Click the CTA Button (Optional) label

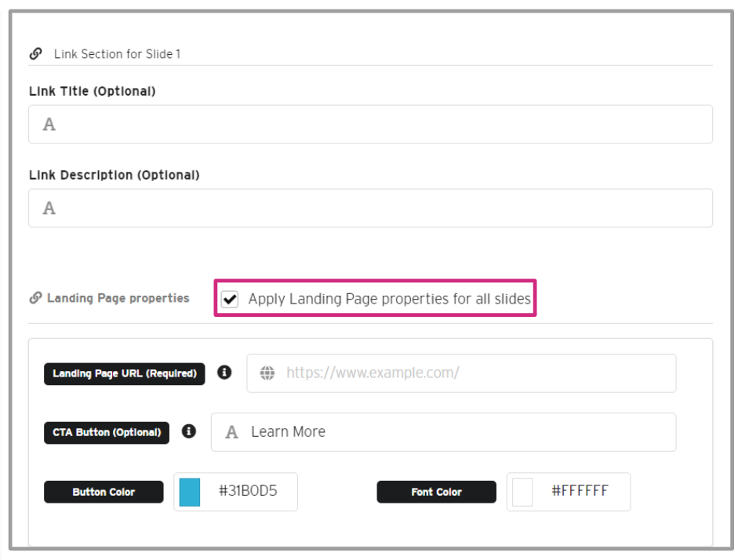click(x=107, y=432)
